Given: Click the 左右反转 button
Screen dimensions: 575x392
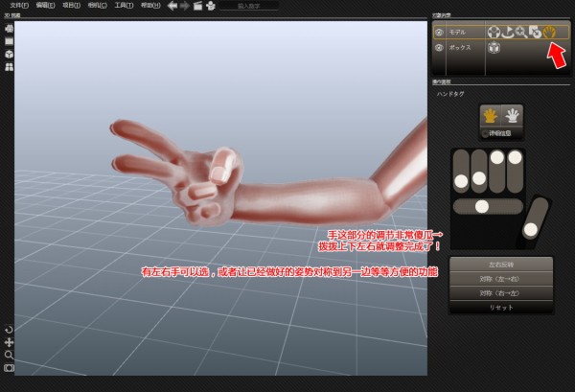Looking at the screenshot, I should click(501, 265).
